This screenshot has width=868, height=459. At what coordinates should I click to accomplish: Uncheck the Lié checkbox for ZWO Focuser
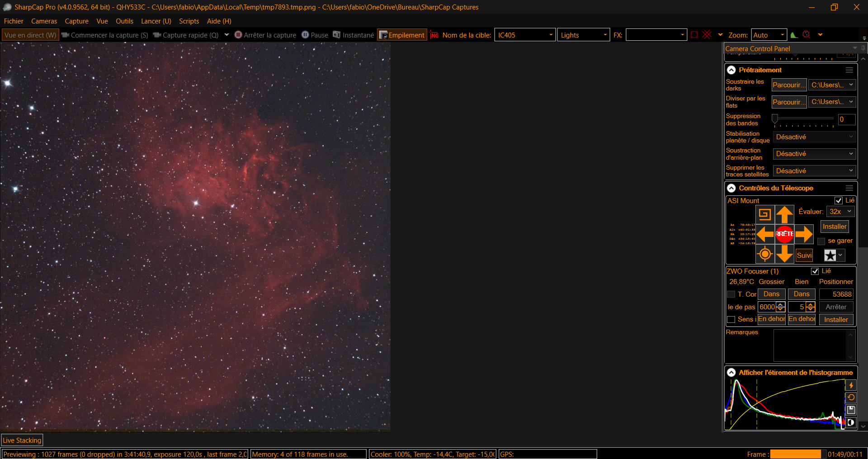[x=815, y=271]
